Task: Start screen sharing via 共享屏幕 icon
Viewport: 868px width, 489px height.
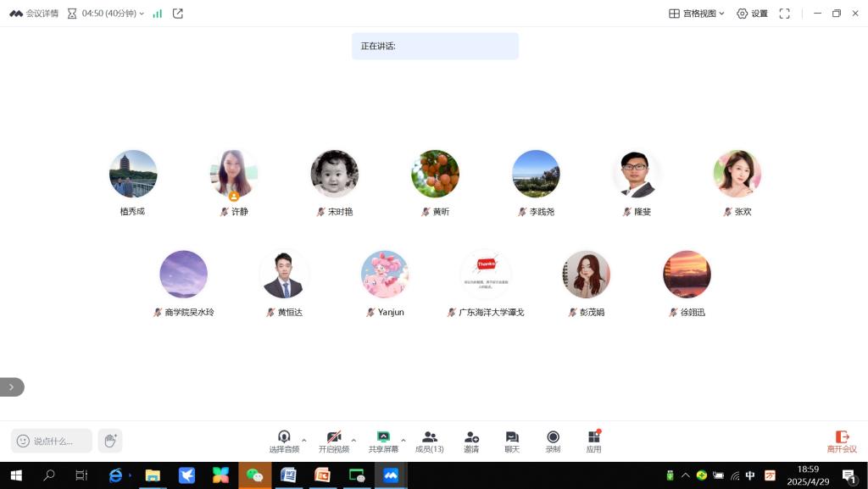Action: coord(383,436)
